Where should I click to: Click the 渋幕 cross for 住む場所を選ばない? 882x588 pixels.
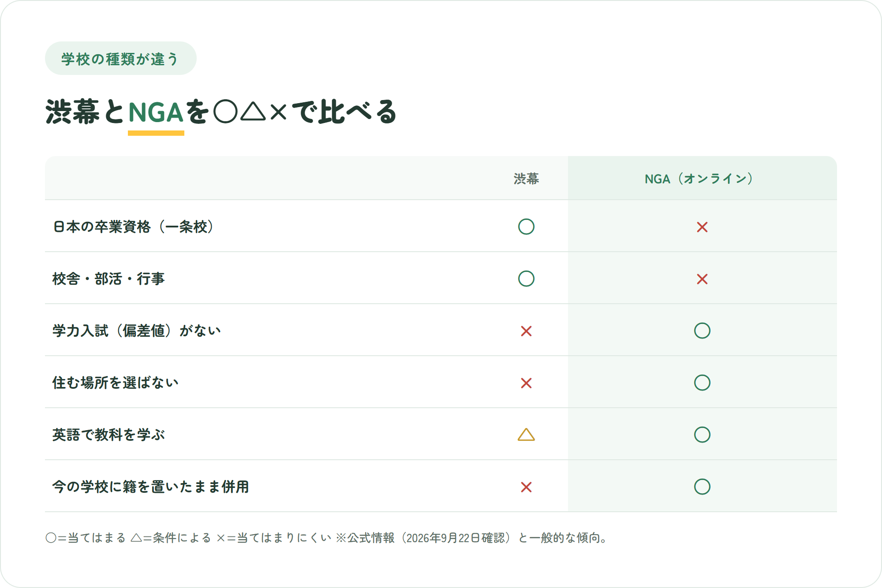click(526, 383)
